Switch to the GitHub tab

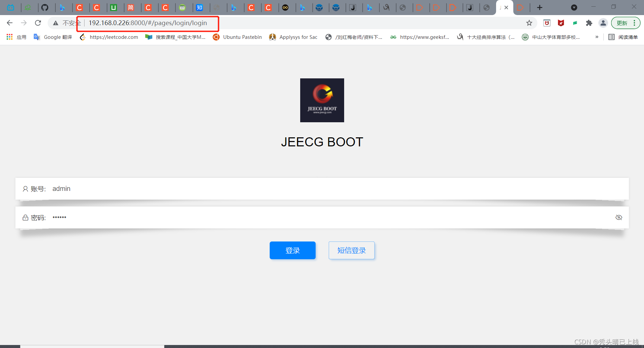(45, 7)
